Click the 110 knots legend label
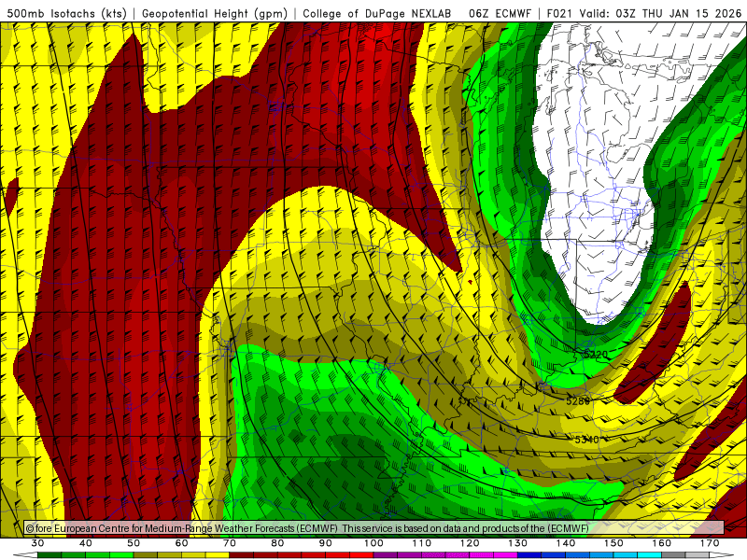This screenshot has width=747, height=560. 422,543
